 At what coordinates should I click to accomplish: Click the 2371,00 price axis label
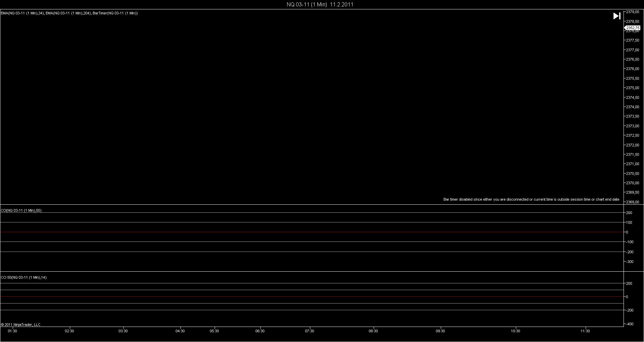(633, 164)
